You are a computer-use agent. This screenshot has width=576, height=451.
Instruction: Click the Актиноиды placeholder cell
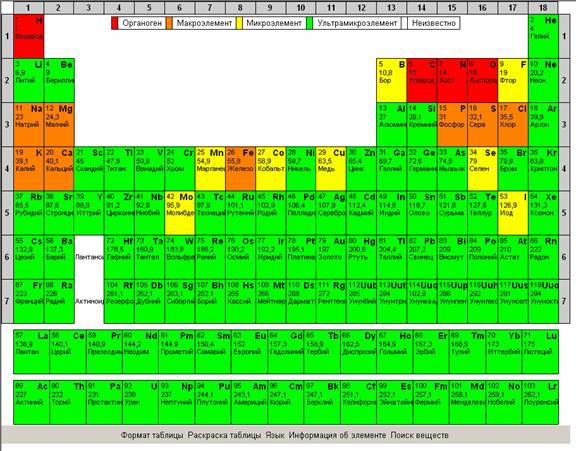click(x=89, y=301)
